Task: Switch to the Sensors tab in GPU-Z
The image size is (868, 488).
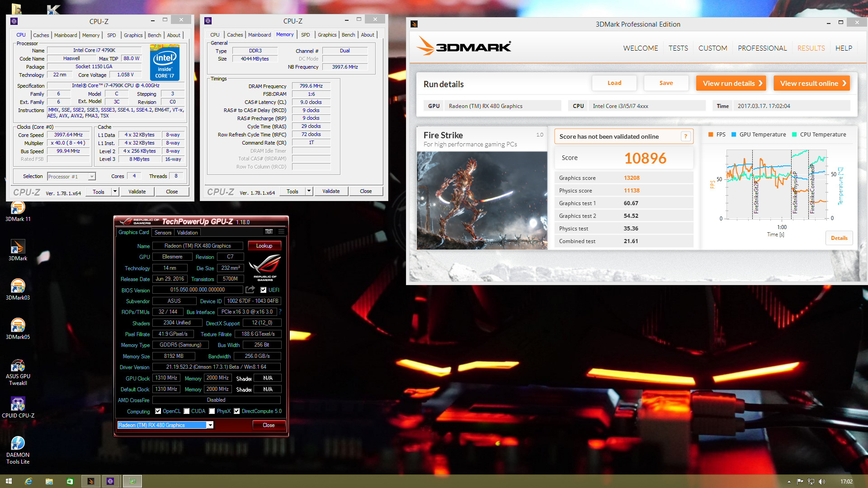Action: click(163, 233)
